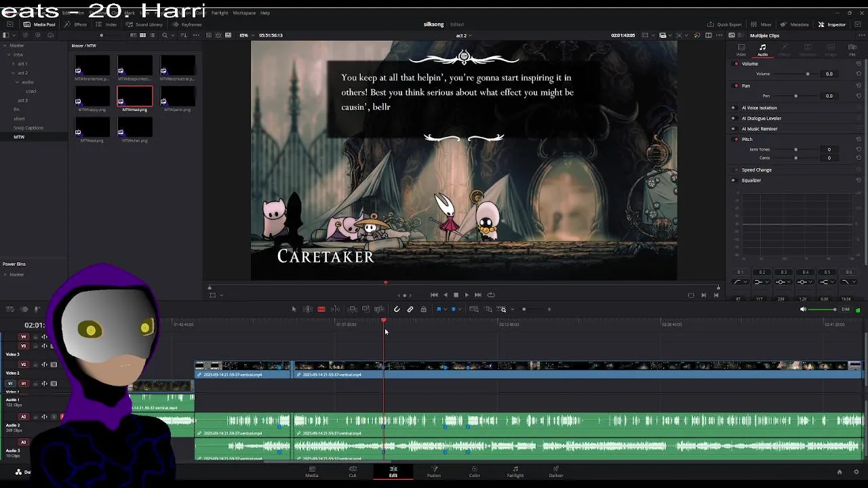Enable AI Dialogue Leveler
The height and width of the screenshot is (488, 868).
(x=733, y=118)
